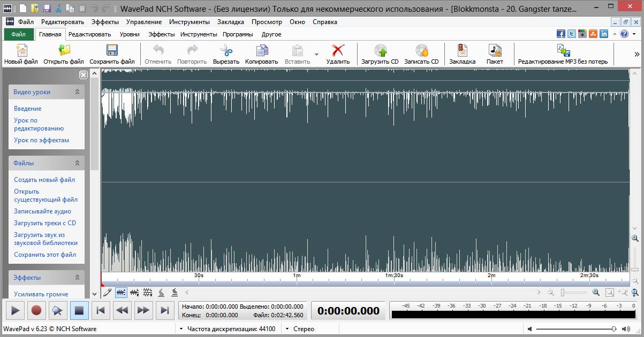The width and height of the screenshot is (644, 337).
Task: Click the Load tracks from CD link
Action: 45,223
